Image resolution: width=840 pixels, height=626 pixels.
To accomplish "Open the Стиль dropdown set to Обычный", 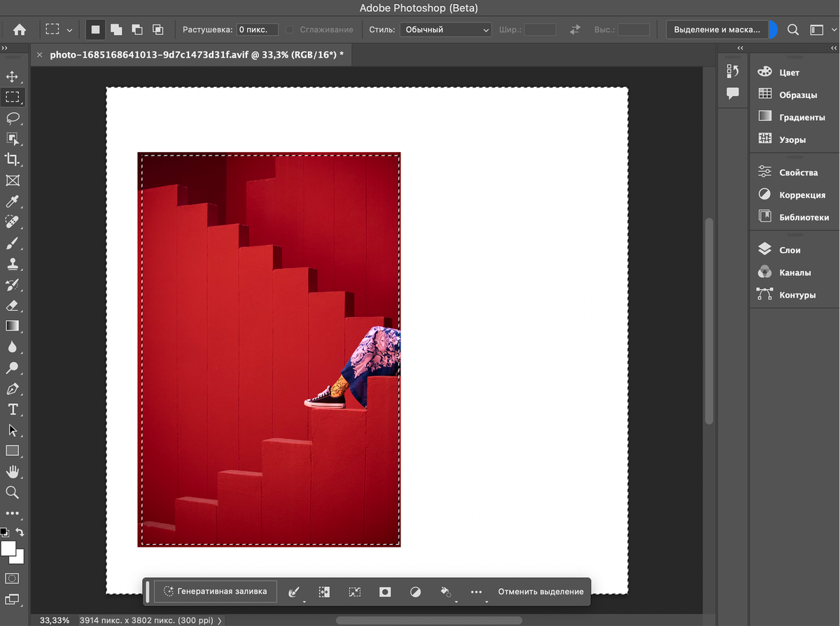I will click(x=447, y=30).
